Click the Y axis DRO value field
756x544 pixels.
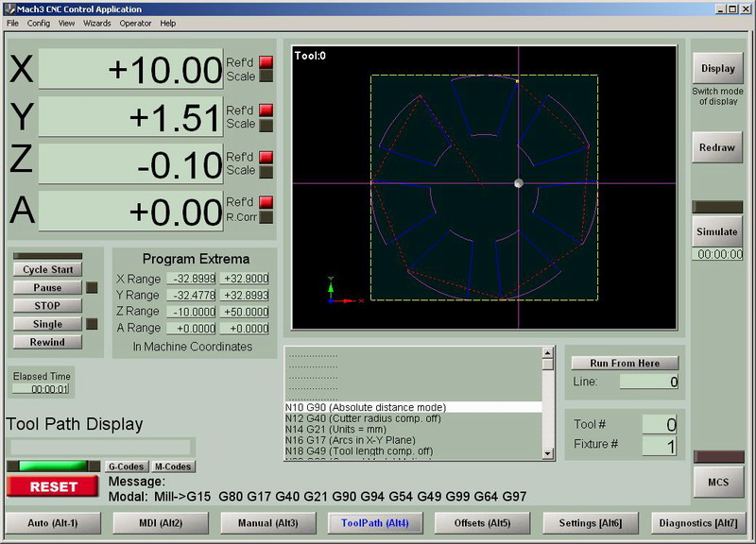tap(130, 116)
